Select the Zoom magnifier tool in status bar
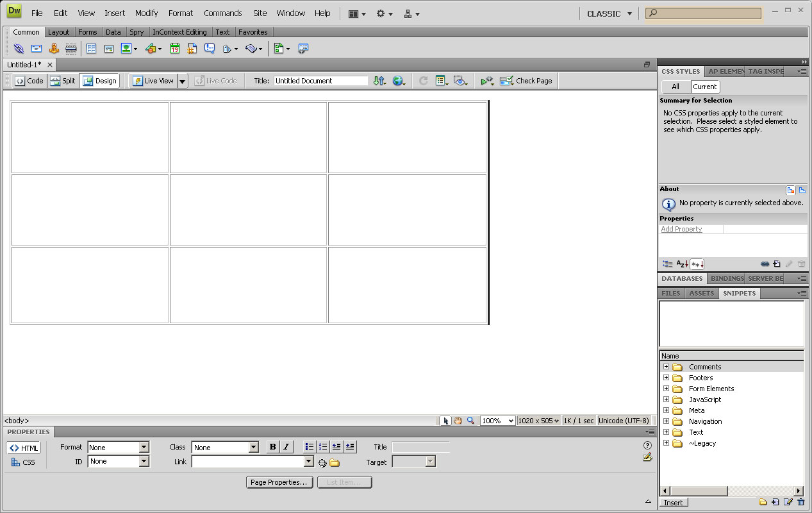This screenshot has width=812, height=513. tap(470, 421)
